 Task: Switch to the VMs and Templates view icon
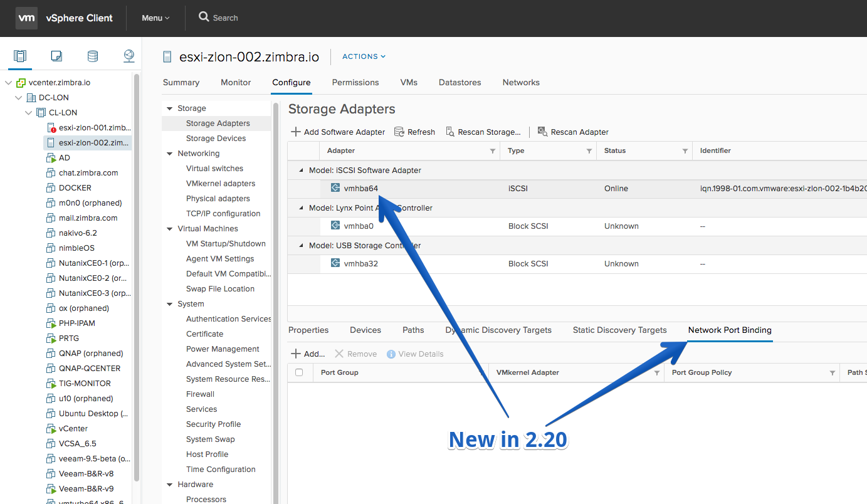(56, 56)
